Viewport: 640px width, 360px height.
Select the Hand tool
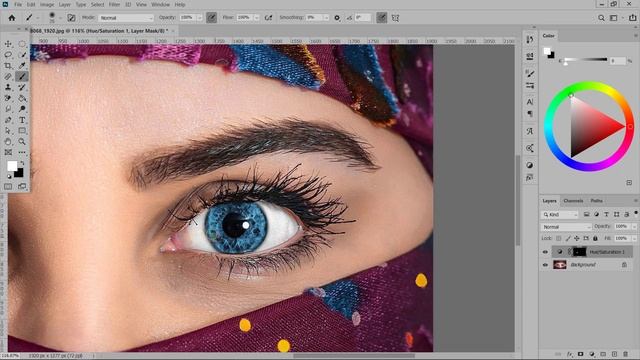click(x=8, y=141)
